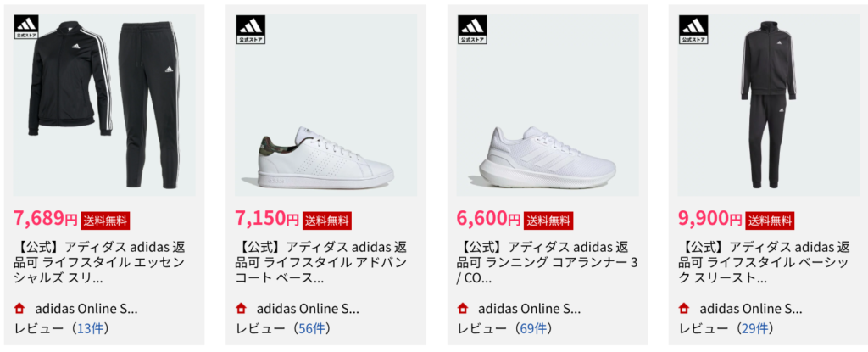View the 69件 reviews link
The height and width of the screenshot is (352, 868).
[534, 328]
